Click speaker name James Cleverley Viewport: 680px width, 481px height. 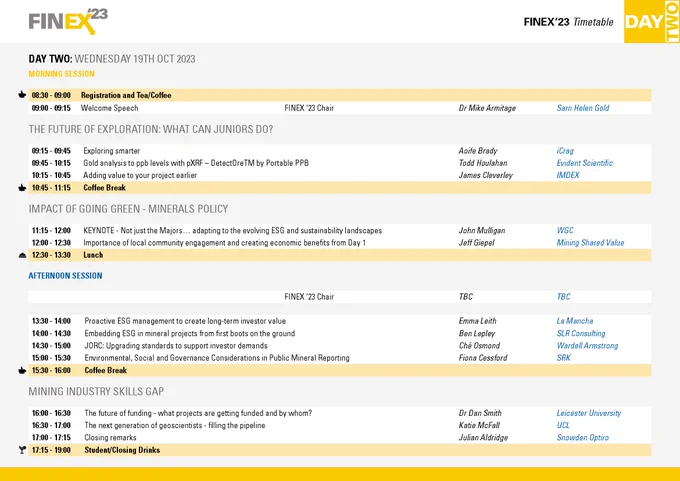tap(486, 175)
